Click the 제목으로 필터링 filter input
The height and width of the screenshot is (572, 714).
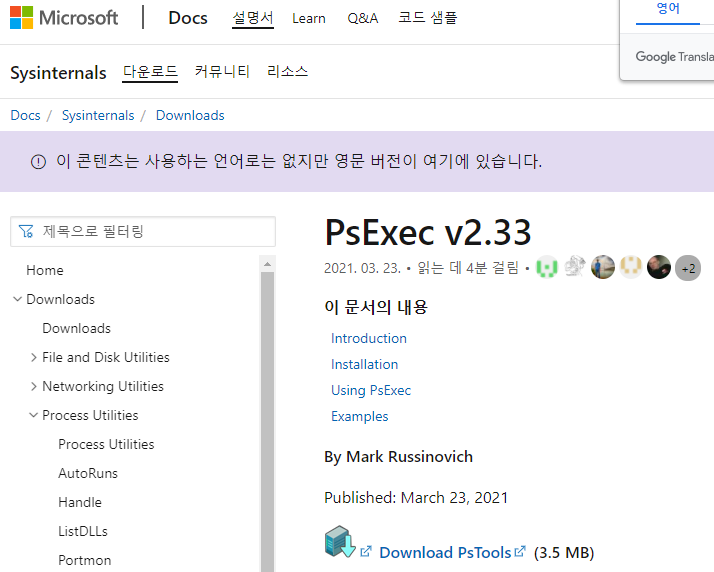click(x=143, y=231)
